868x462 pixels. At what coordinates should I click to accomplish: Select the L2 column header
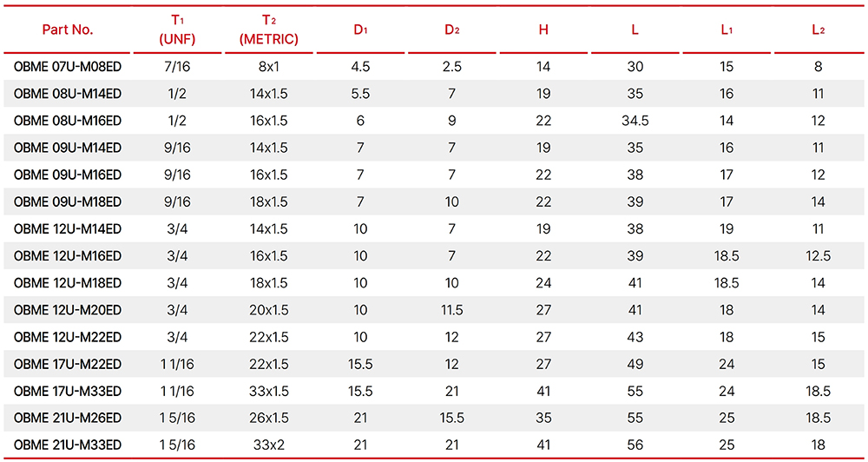(819, 30)
